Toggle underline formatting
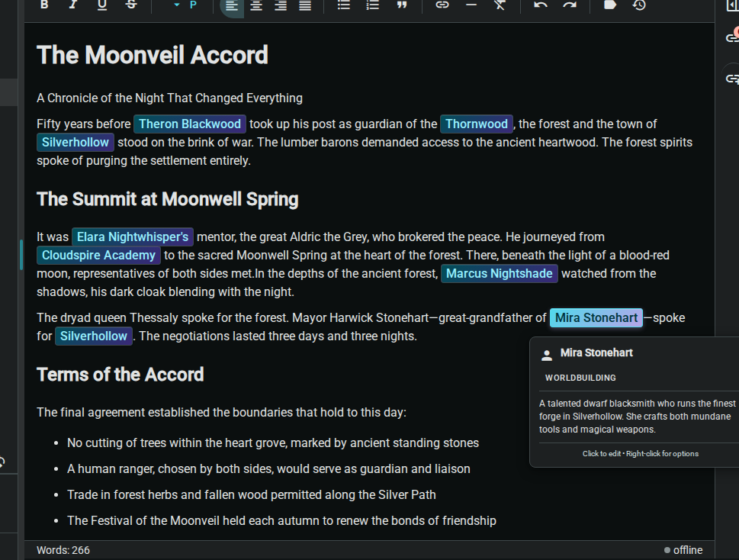 100,6
